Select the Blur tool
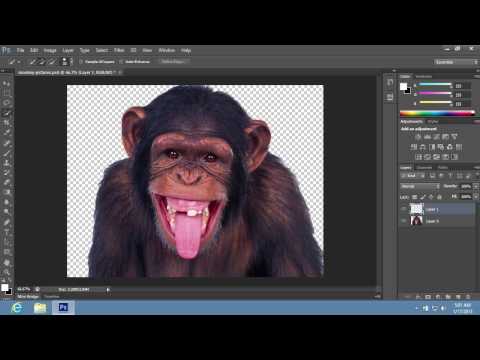Viewport: 480px width, 360px height. (x=7, y=202)
